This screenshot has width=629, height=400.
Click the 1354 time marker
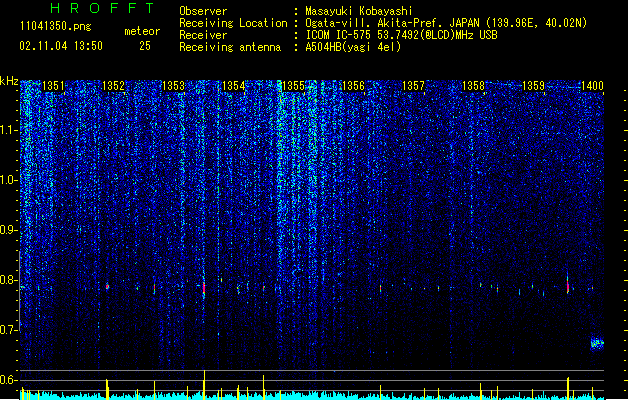click(x=233, y=86)
